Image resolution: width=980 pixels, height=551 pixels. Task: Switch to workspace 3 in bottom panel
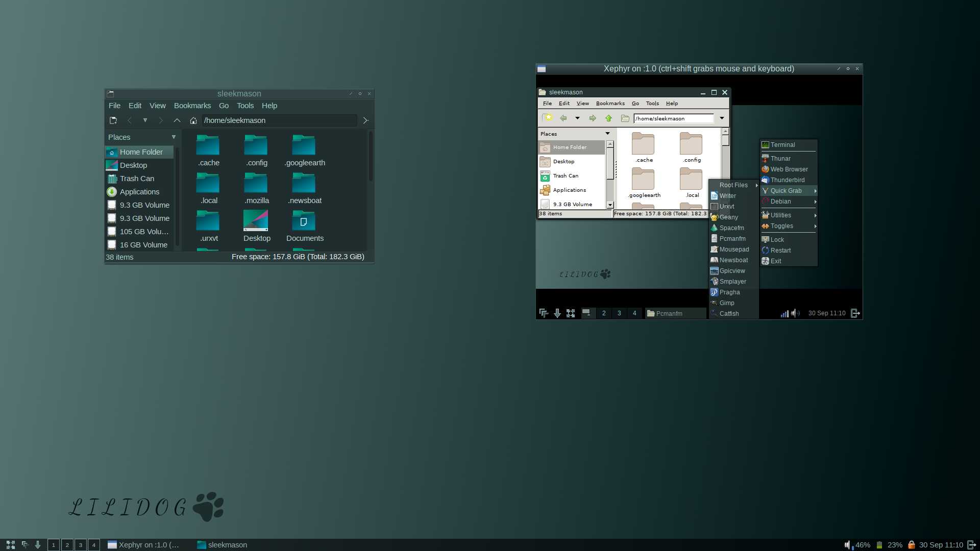(x=81, y=545)
